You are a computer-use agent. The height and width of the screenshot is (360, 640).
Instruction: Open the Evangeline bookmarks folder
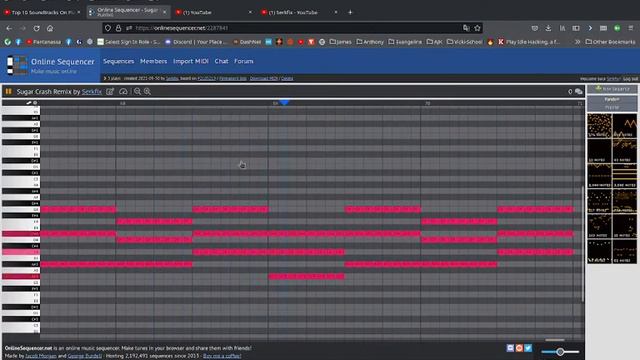tap(405, 42)
